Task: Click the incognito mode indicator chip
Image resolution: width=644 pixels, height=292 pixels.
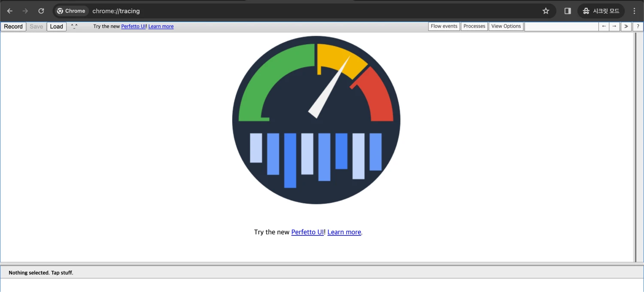Action: point(601,11)
